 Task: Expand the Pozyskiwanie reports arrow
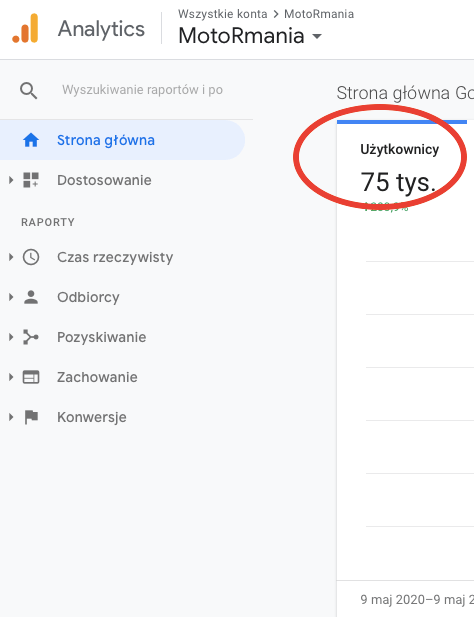[x=11, y=337]
